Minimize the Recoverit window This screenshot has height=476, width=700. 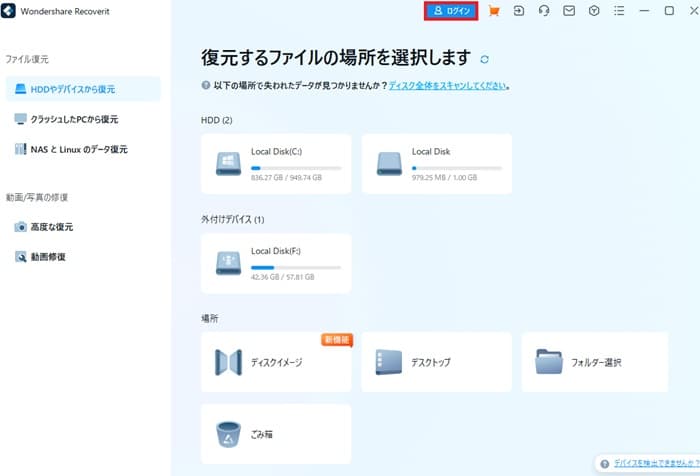[644, 11]
